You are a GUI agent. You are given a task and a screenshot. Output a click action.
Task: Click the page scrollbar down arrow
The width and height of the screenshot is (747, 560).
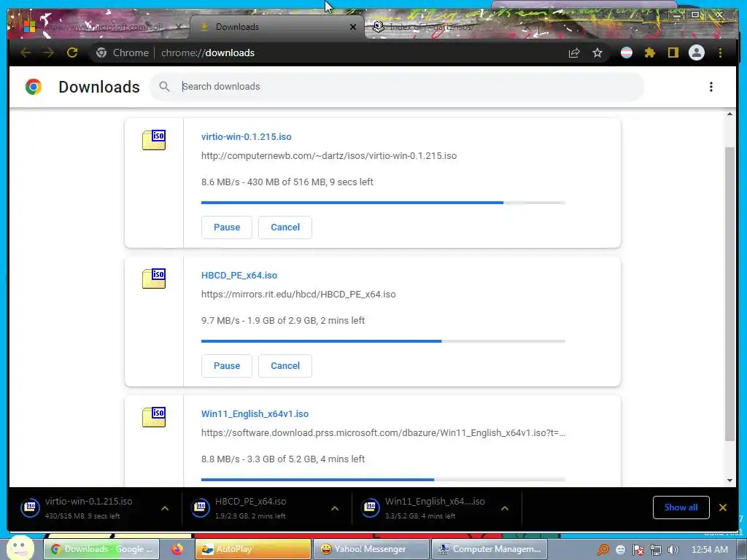[729, 481]
